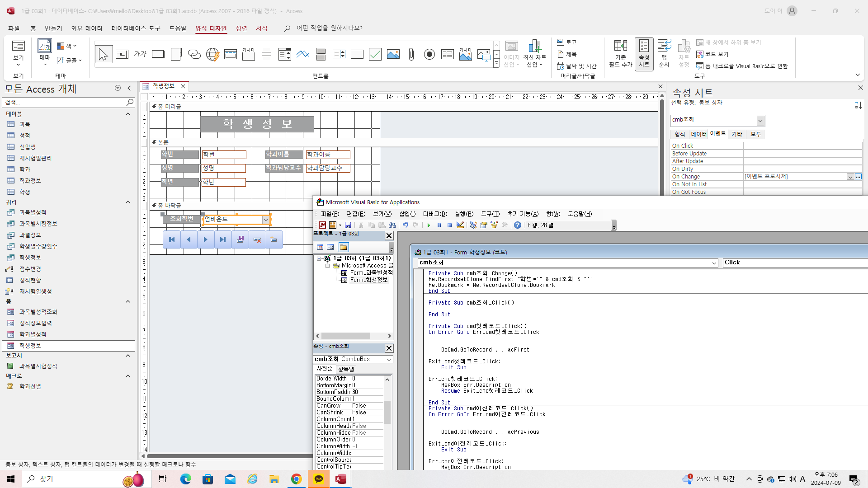This screenshot has width=868, height=488.
Task: Click the 색 theme colors button
Action: 67,46
